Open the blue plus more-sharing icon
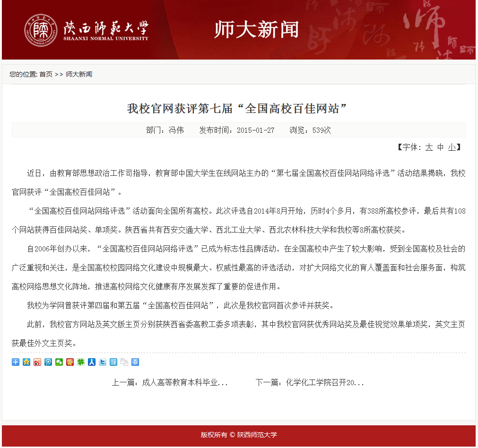478x448 pixels. click(16, 362)
